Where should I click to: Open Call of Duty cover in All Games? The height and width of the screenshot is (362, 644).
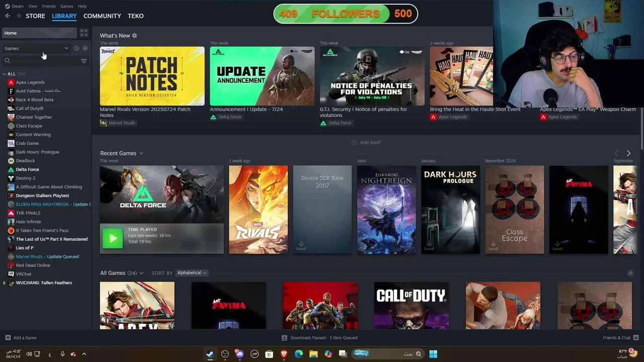[412, 306]
